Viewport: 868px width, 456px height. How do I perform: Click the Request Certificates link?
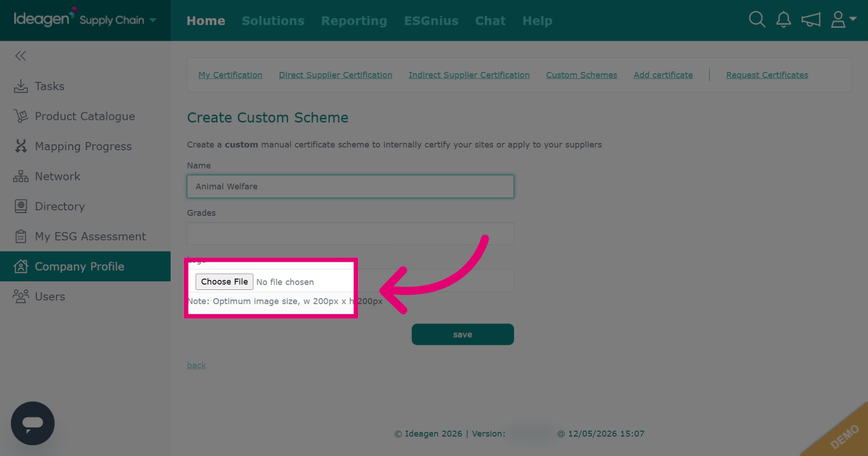coord(767,75)
